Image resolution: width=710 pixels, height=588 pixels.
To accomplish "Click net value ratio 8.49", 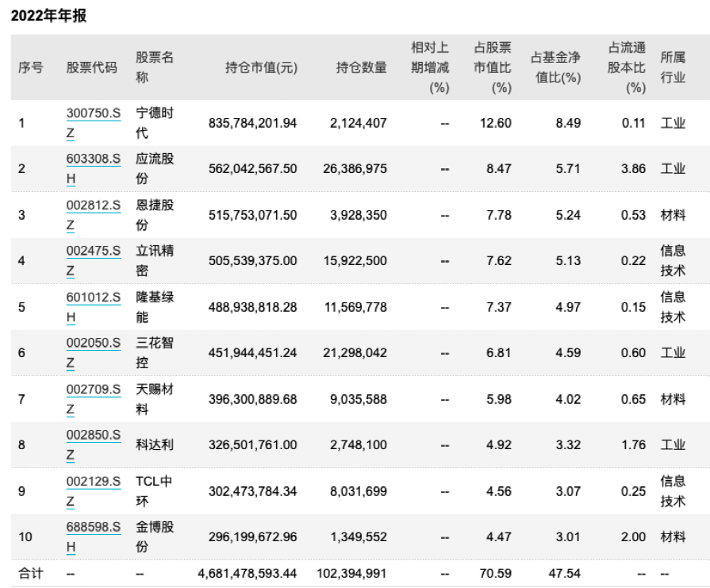I will [568, 123].
